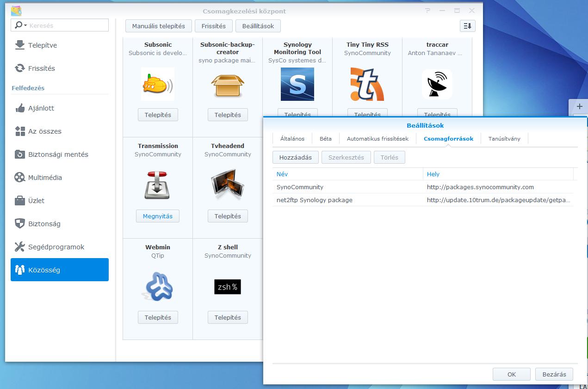Screen dimensions: 588x389
Task: Install Subsonic-backup-creator with Telepítés
Action: point(228,115)
